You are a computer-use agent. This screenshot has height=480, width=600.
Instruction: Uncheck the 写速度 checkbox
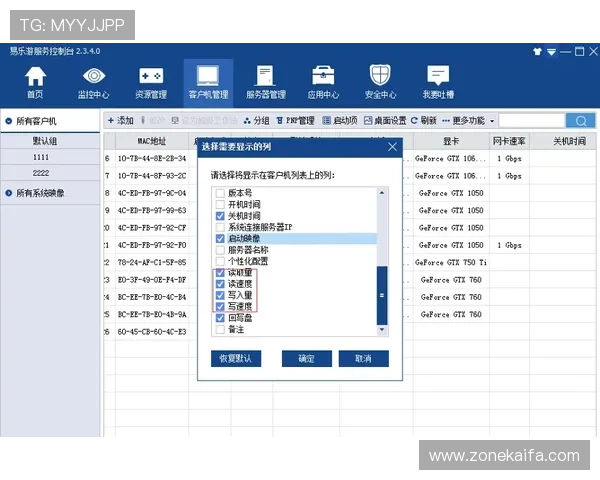220,307
